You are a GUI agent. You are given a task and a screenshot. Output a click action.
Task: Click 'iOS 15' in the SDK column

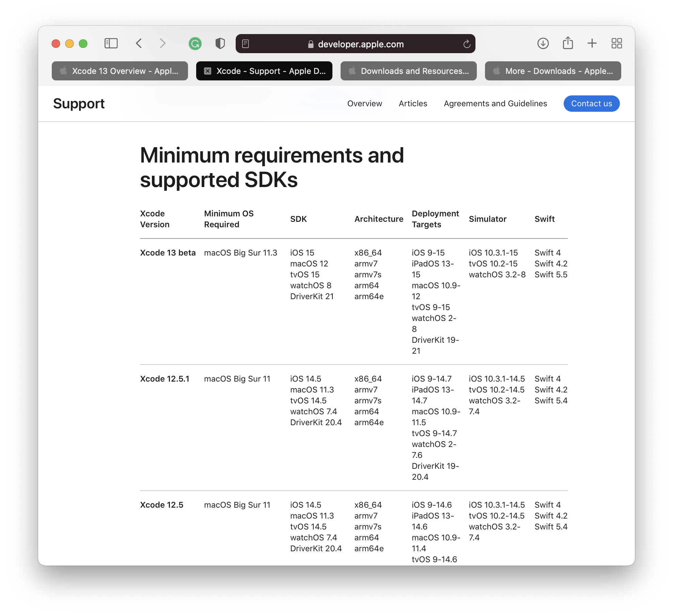302,253
